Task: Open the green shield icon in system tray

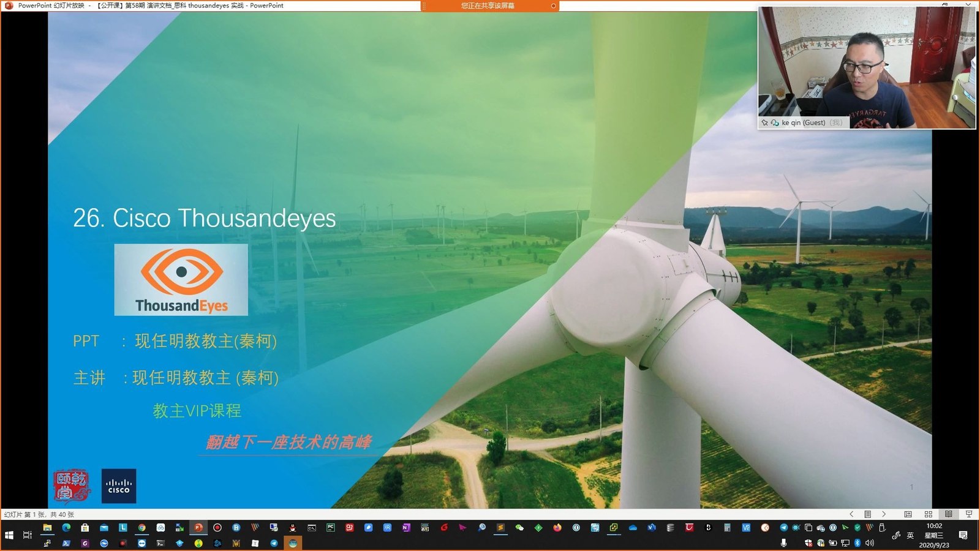Action: click(x=858, y=527)
